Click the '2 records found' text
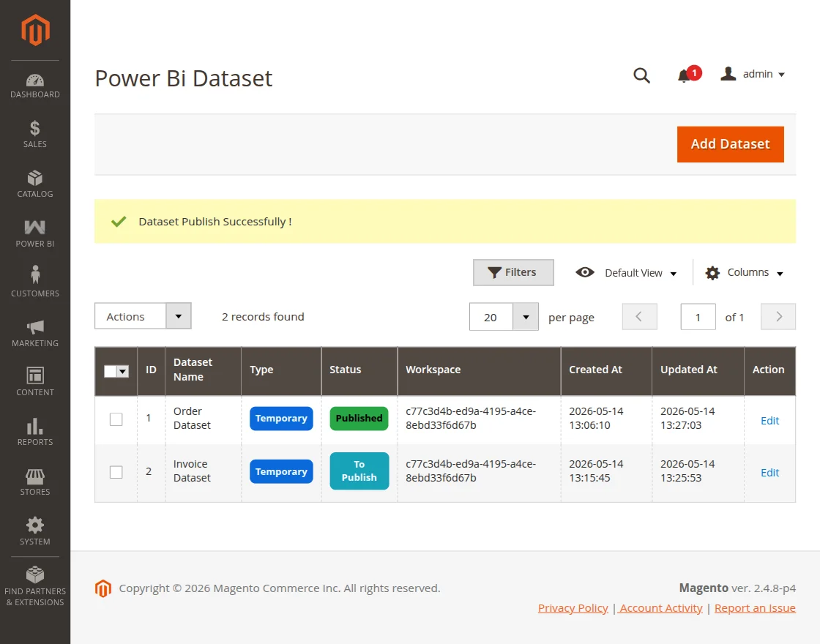The width and height of the screenshot is (820, 644). click(x=263, y=317)
